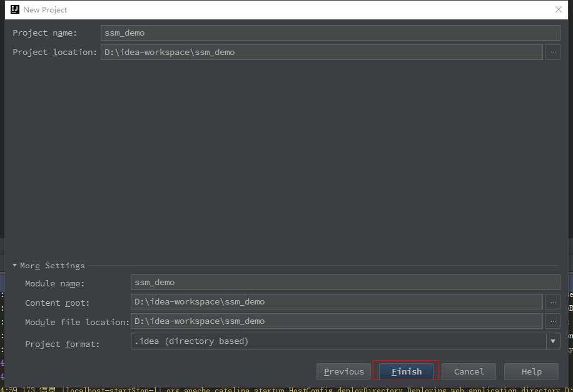Close the New Project dialog window
573x392 pixels.
(x=559, y=9)
